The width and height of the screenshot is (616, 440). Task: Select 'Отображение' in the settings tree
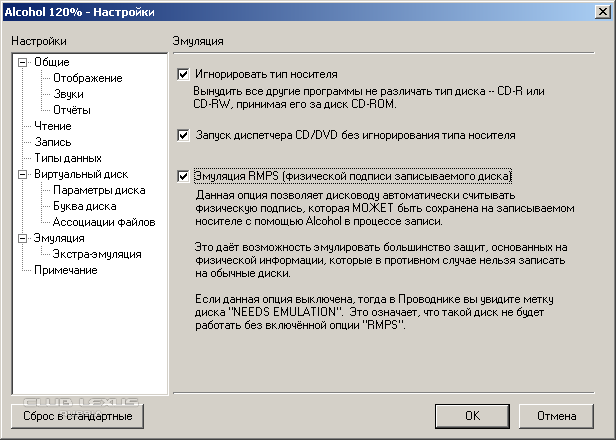[87, 78]
